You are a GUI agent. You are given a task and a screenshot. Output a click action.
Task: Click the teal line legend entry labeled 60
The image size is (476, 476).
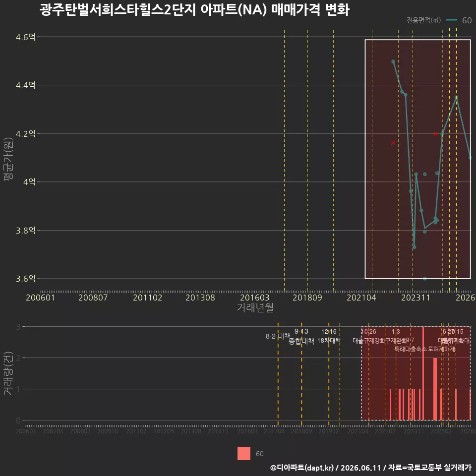(x=459, y=20)
